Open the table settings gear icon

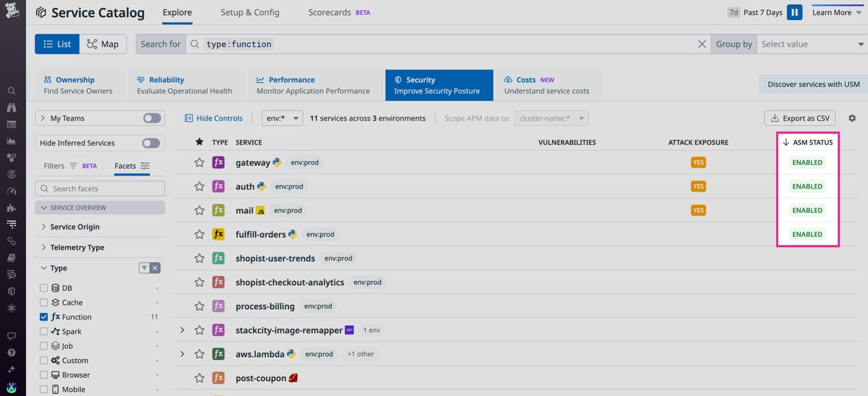(852, 119)
